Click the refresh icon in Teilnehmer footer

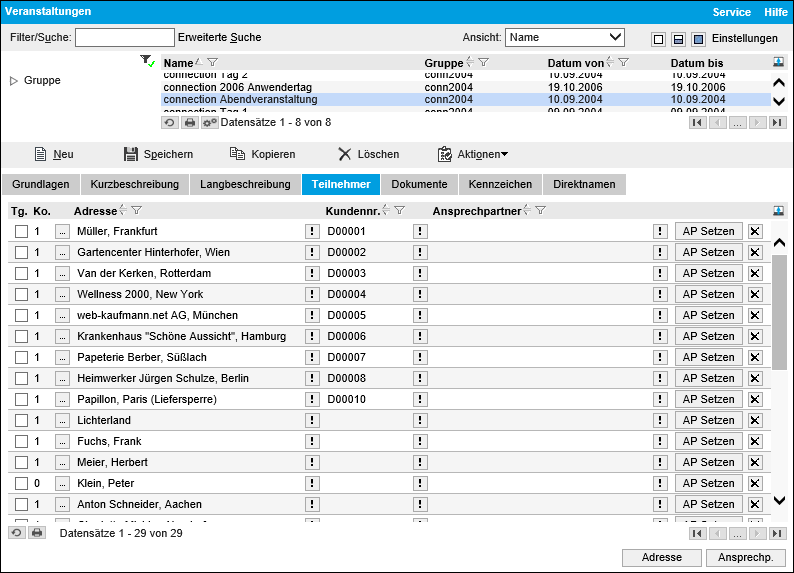click(x=17, y=533)
